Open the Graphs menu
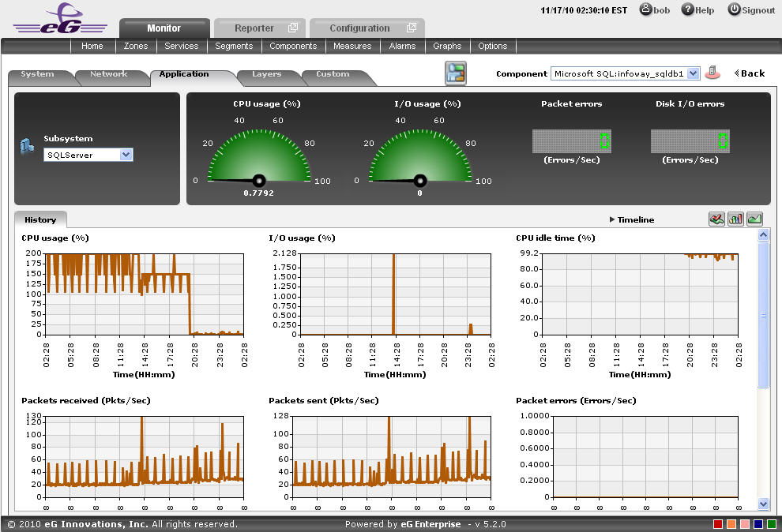This screenshot has width=782, height=532. click(447, 46)
